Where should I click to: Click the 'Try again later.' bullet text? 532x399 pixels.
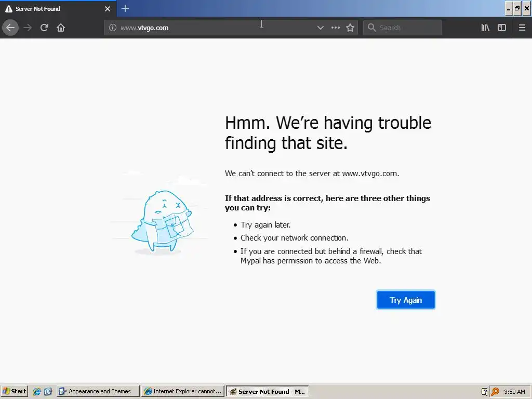click(x=265, y=224)
